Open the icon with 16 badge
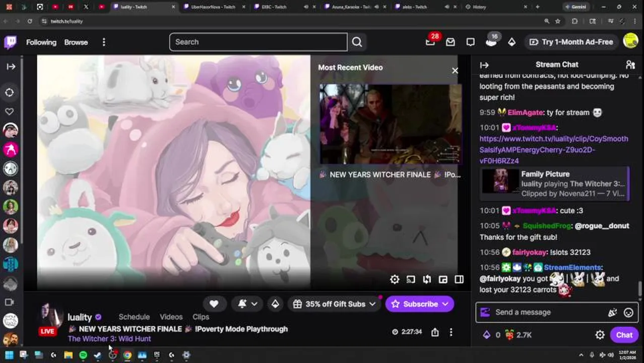The width and height of the screenshot is (644, 363). (x=491, y=42)
